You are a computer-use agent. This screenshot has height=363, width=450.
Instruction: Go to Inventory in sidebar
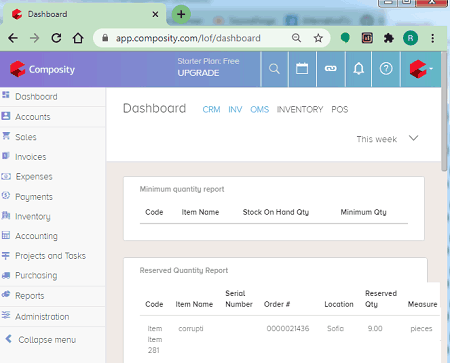pyautogui.click(x=33, y=217)
